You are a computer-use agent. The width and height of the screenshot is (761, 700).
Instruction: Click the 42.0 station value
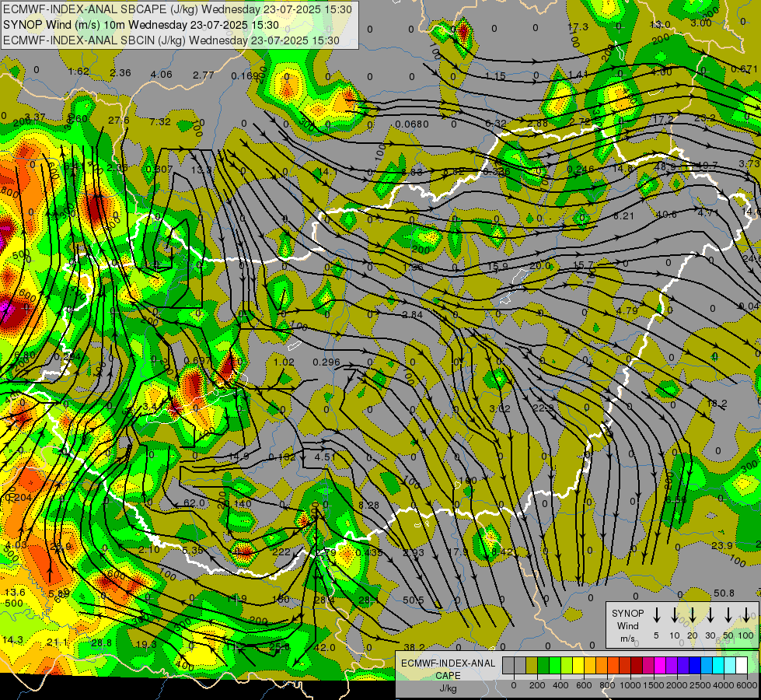[x=325, y=647]
